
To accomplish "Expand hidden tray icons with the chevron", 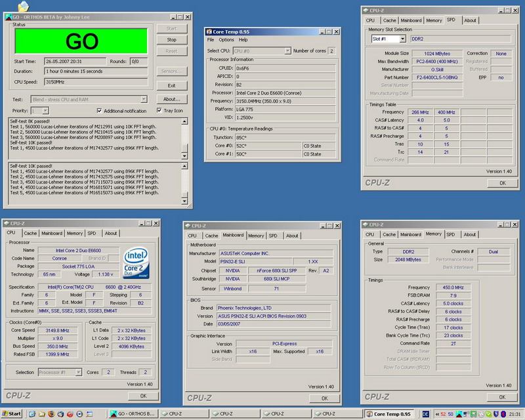I will click(x=437, y=414).
